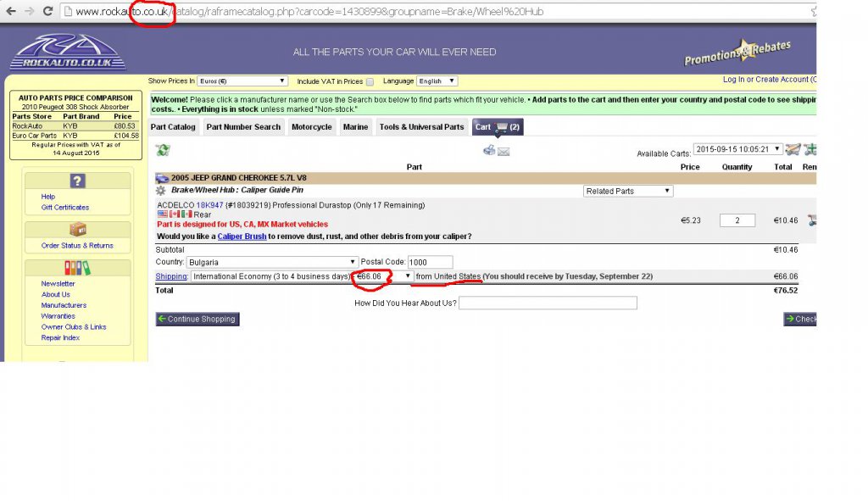Click the Total amount €76.52
This screenshot has height=501, width=868.
[786, 291]
